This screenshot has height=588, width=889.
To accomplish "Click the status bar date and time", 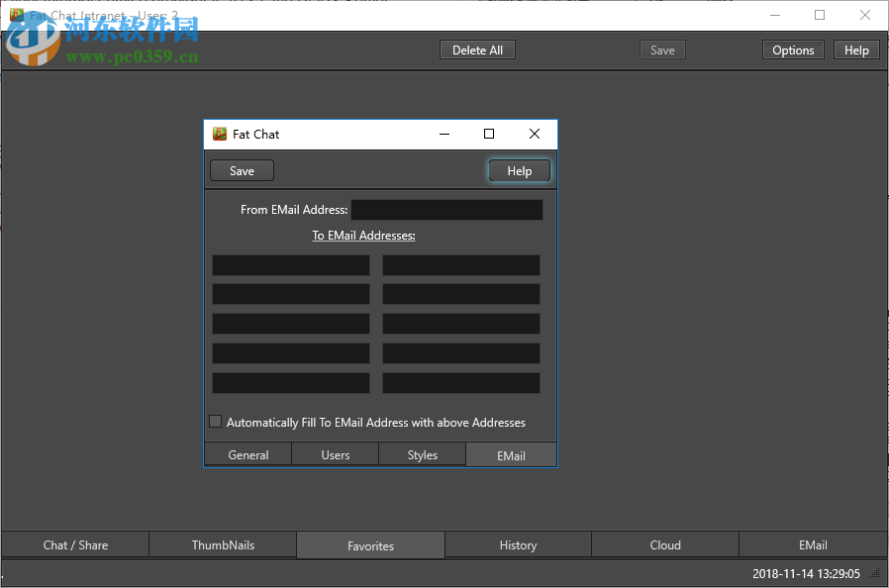I will 806,574.
